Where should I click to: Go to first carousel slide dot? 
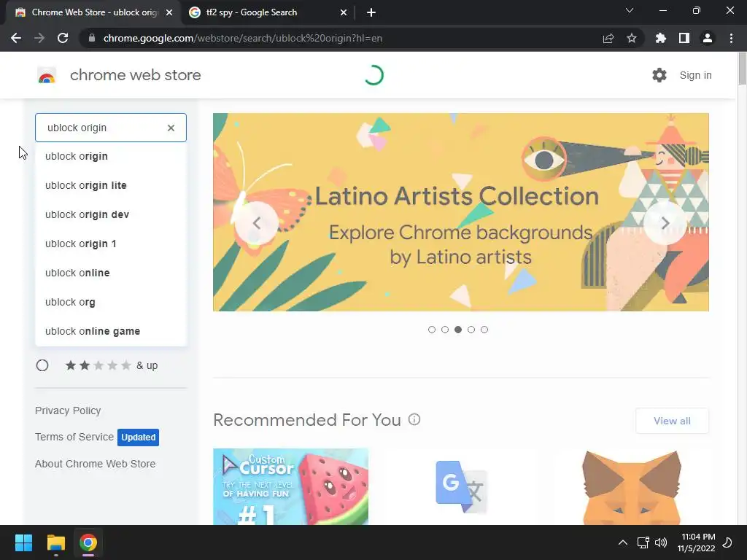click(x=432, y=330)
